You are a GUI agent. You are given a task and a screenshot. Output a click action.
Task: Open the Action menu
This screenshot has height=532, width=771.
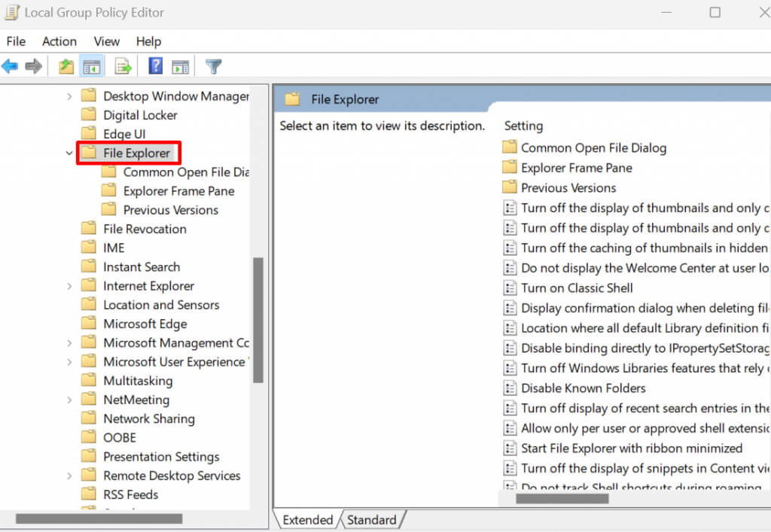coord(59,41)
